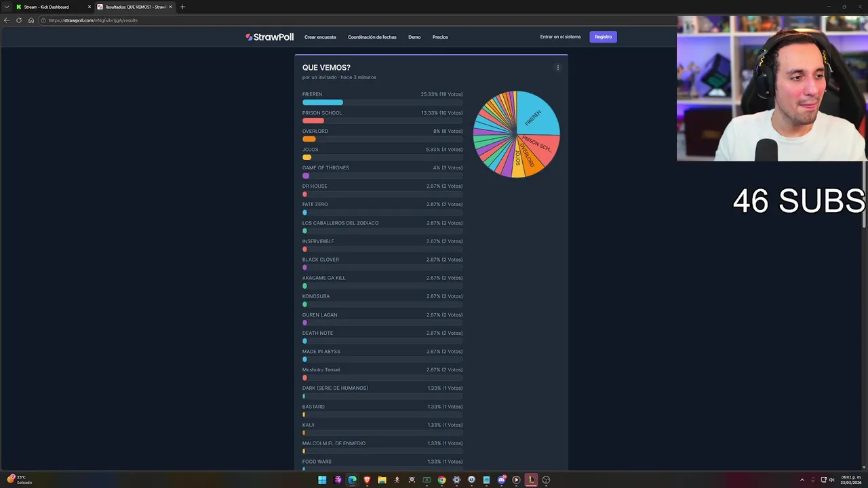The image size is (868, 488).
Task: Click the DEATH NOTE option label
Action: pyautogui.click(x=317, y=333)
